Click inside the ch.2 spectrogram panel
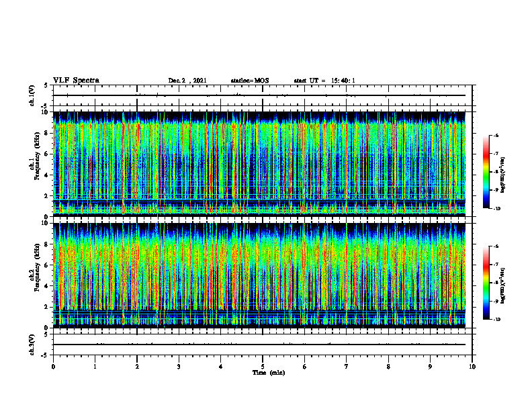The image size is (532, 411). [259, 275]
